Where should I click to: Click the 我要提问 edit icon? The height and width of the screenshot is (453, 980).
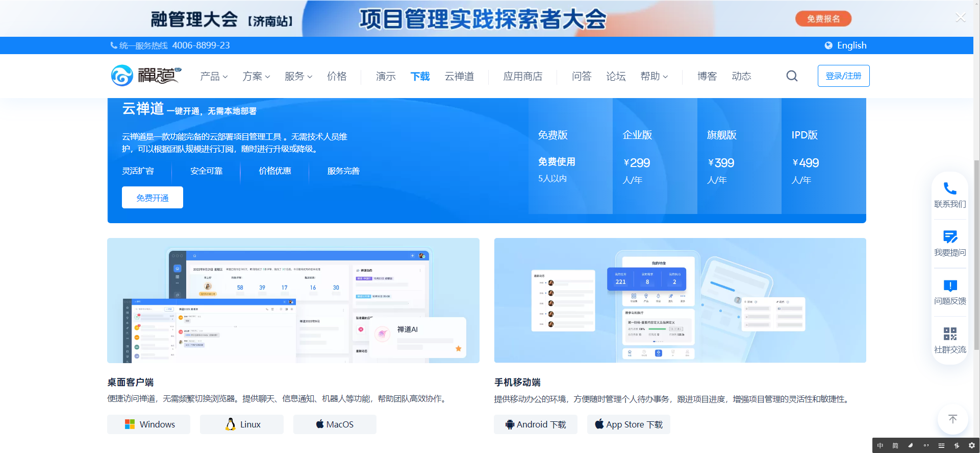pos(950,237)
